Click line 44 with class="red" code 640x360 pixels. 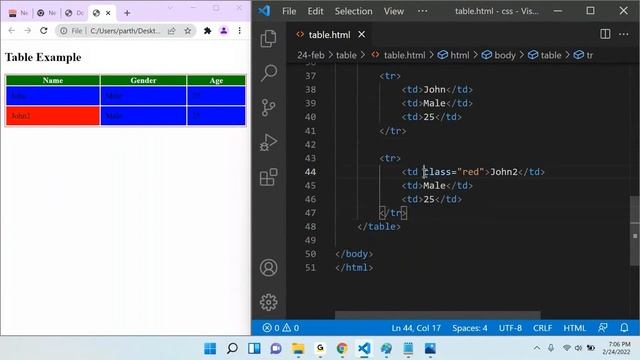point(473,172)
